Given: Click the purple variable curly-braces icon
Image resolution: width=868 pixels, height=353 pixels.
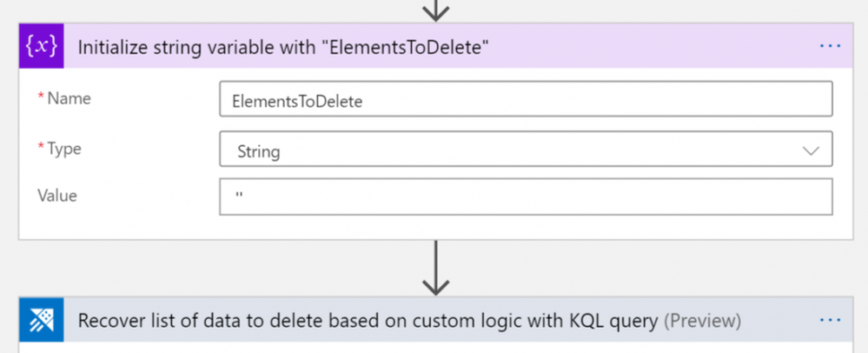Looking at the screenshot, I should pyautogui.click(x=42, y=47).
